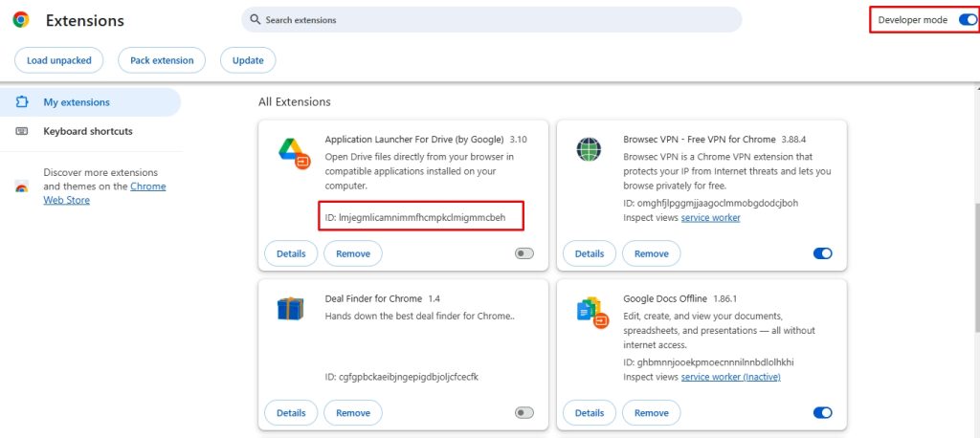Disable the Google Docs Offline extension
980x438 pixels.
tap(822, 413)
